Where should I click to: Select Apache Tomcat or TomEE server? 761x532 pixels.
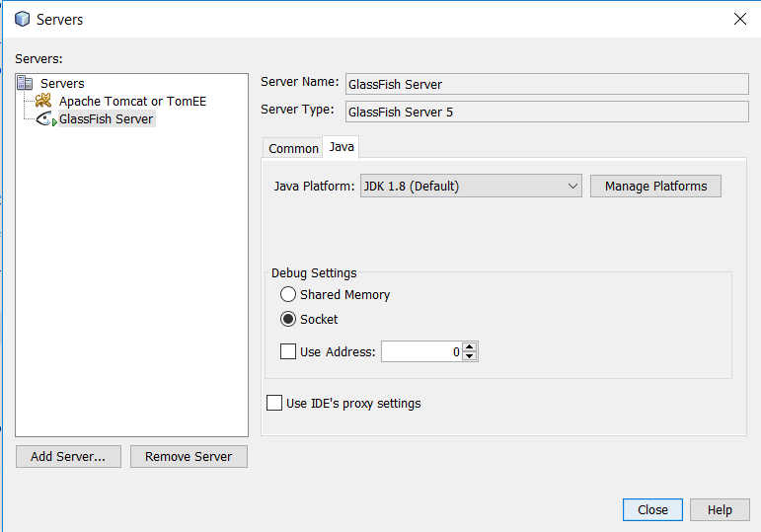(x=132, y=101)
